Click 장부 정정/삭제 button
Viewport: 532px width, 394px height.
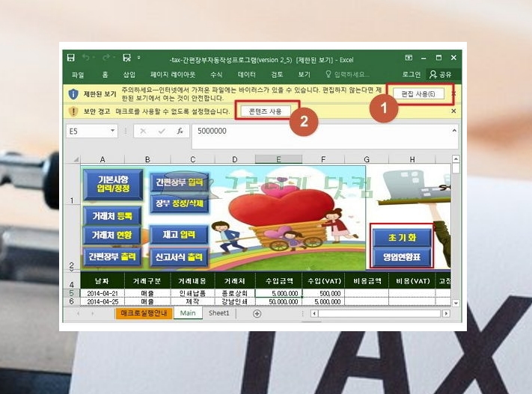click(179, 203)
